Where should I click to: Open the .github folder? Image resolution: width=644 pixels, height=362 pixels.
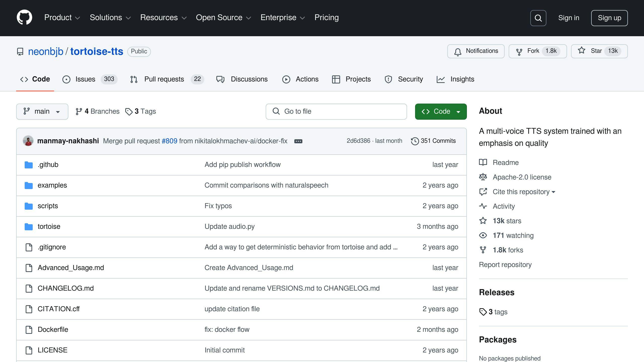click(x=48, y=165)
